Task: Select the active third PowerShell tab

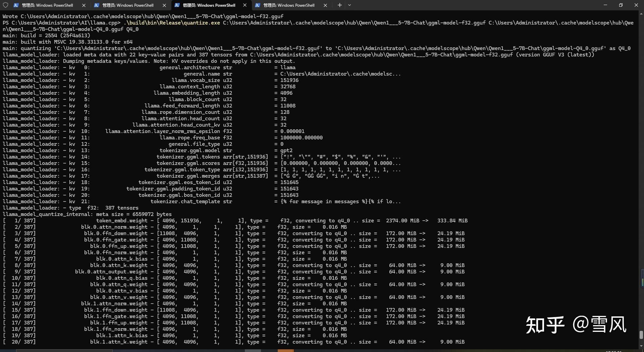Action: pos(211,5)
